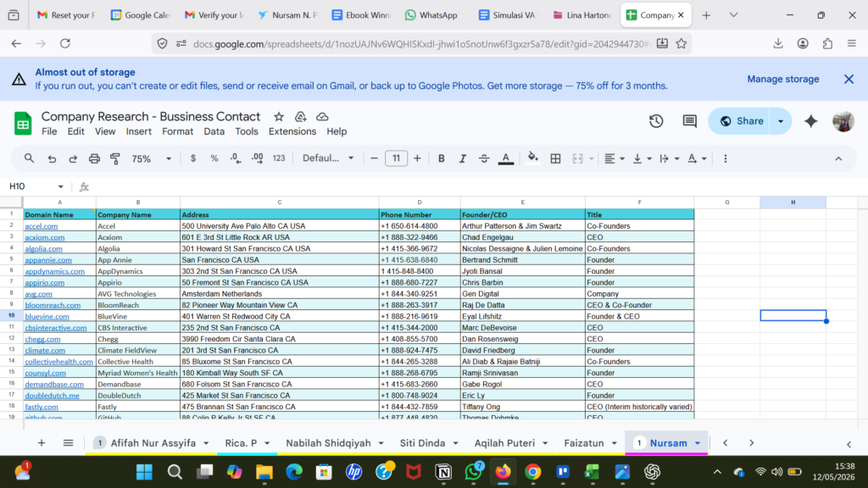Decrease decimal places icon

tap(236, 158)
